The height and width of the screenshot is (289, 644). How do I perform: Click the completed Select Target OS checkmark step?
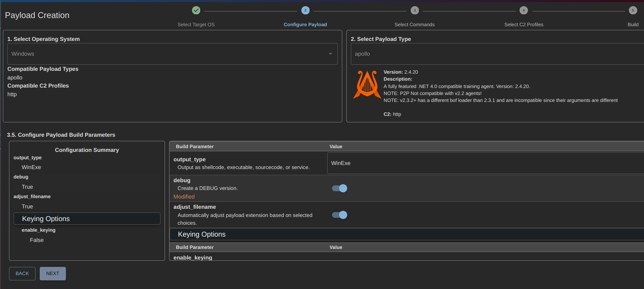(x=196, y=10)
